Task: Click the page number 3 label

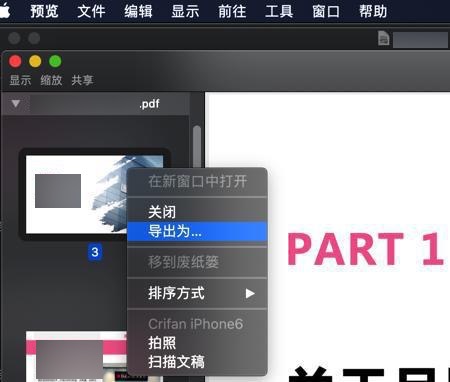Action: pos(95,252)
